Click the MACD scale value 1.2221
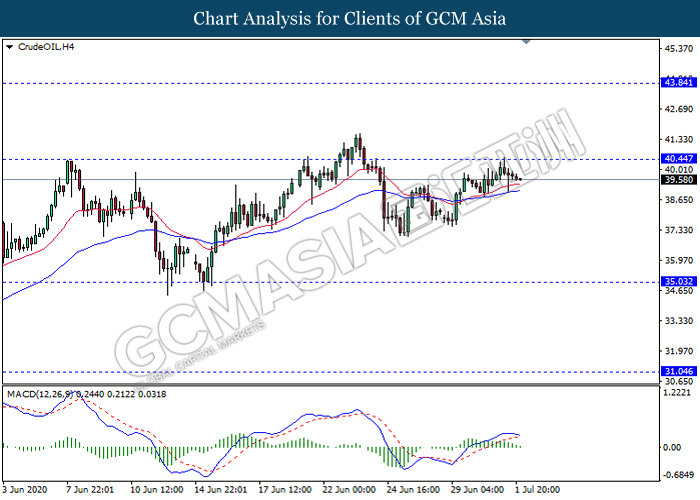This screenshot has width=700, height=500. click(677, 393)
